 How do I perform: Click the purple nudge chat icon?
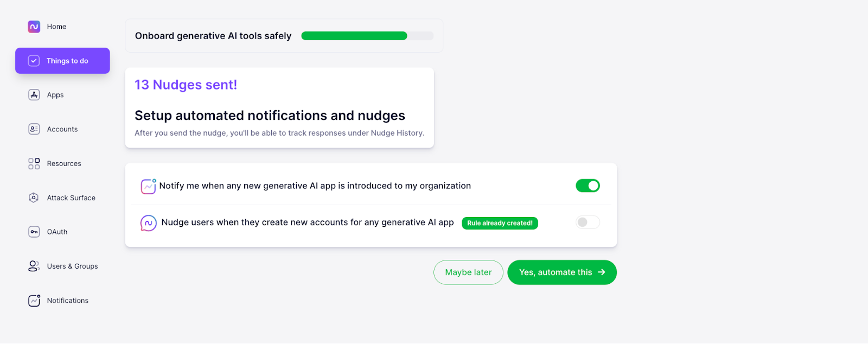147,222
